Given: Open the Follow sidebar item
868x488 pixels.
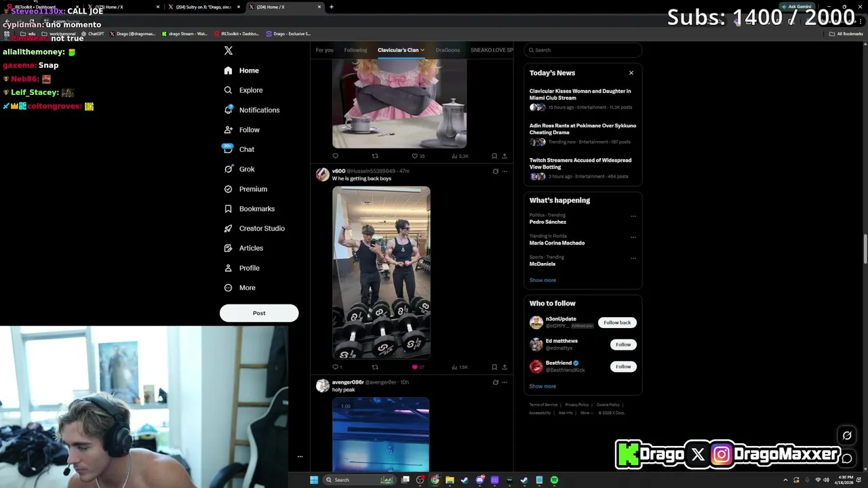Looking at the screenshot, I should click(241, 129).
